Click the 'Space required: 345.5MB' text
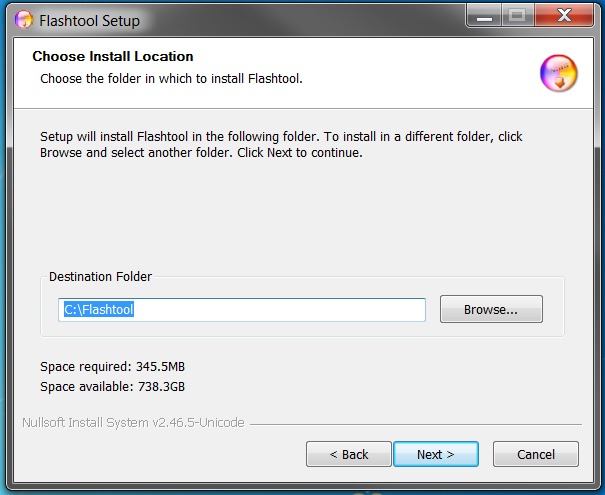605x495 pixels. point(113,366)
